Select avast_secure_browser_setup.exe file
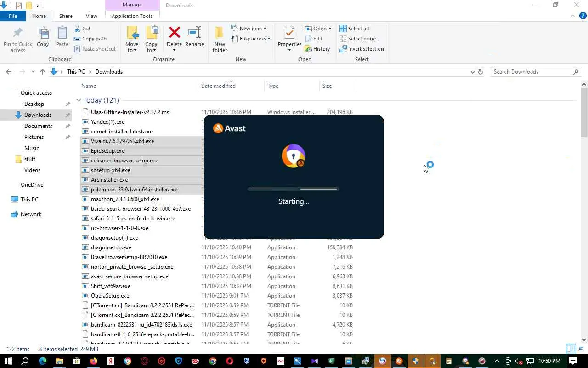Image resolution: width=588 pixels, height=368 pixels. 130,276
